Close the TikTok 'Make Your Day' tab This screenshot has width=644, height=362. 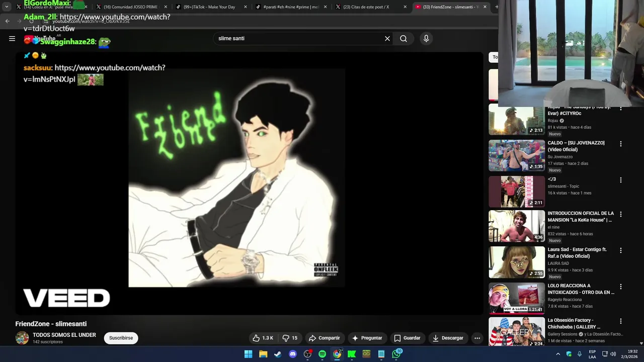tap(246, 7)
